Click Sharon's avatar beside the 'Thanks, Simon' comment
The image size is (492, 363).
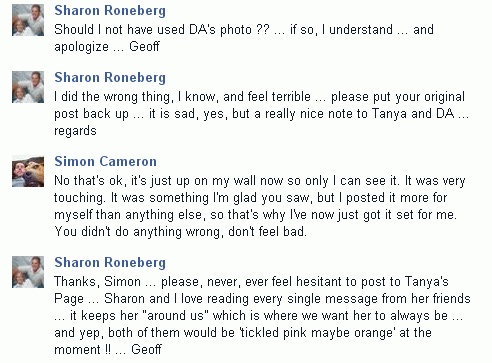pyautogui.click(x=28, y=272)
